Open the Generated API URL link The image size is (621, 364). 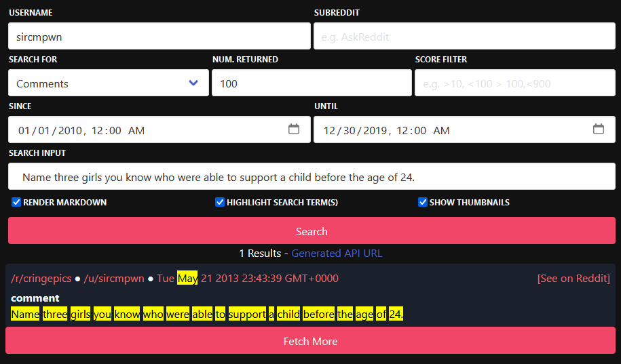click(337, 254)
